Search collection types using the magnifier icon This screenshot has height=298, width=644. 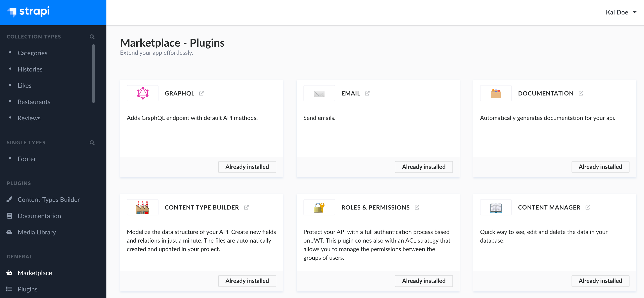[92, 37]
